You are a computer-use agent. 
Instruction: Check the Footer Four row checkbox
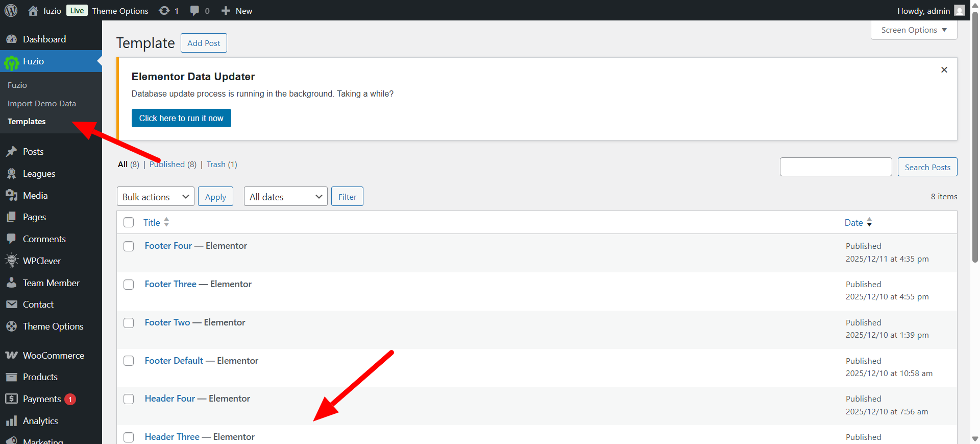129,246
